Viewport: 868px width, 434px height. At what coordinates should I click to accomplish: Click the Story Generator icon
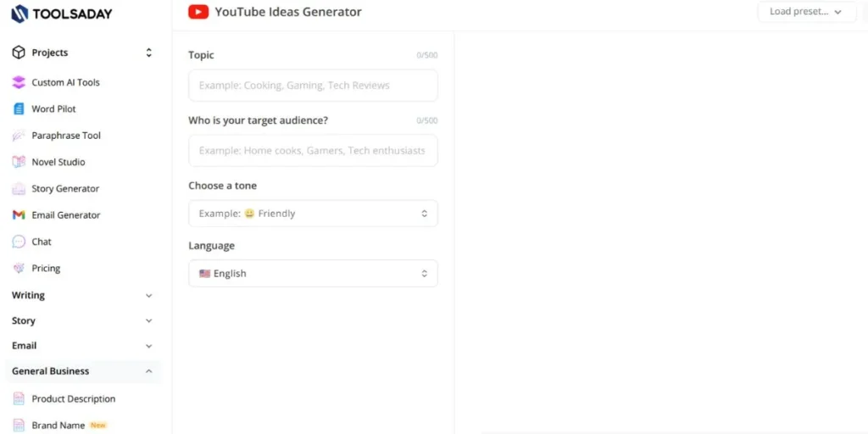(19, 189)
